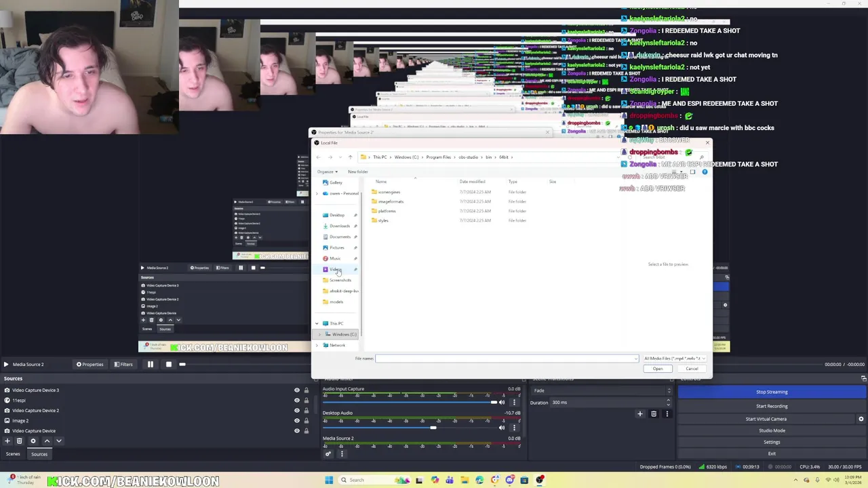
Task: Mute Audio Input Capture speaker icon
Action: 502,403
